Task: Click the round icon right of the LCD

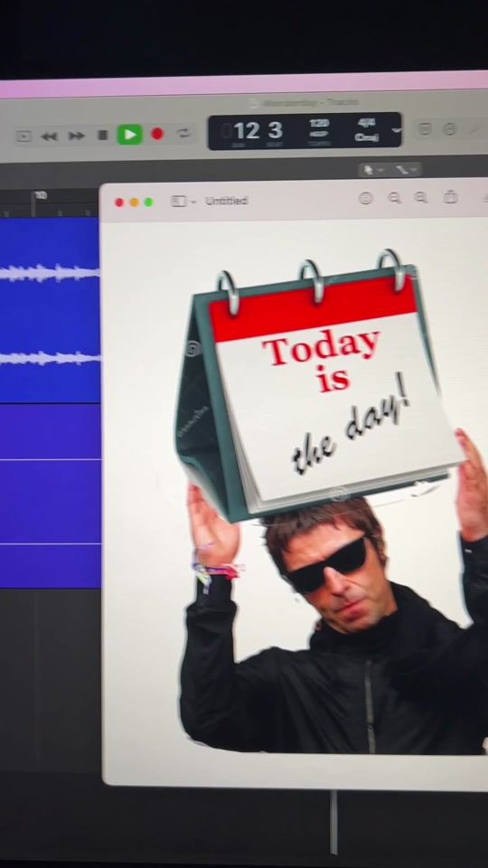Action: (450, 129)
